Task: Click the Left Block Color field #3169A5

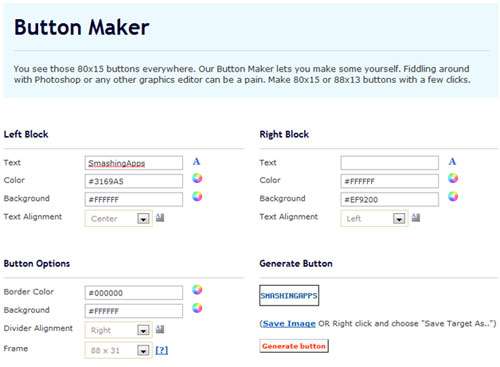Action: click(134, 181)
